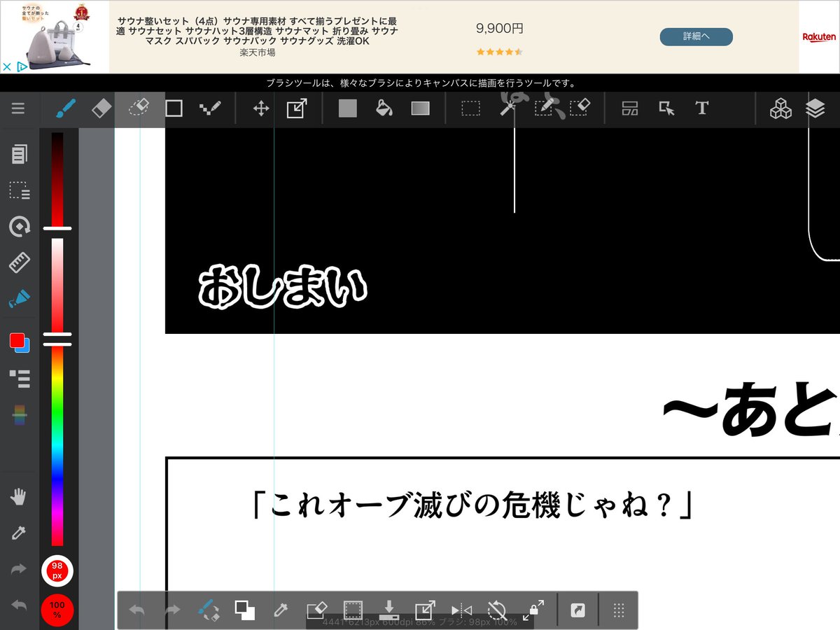Select the Eyedropper in left sidebar
The height and width of the screenshot is (630, 840).
click(20, 533)
